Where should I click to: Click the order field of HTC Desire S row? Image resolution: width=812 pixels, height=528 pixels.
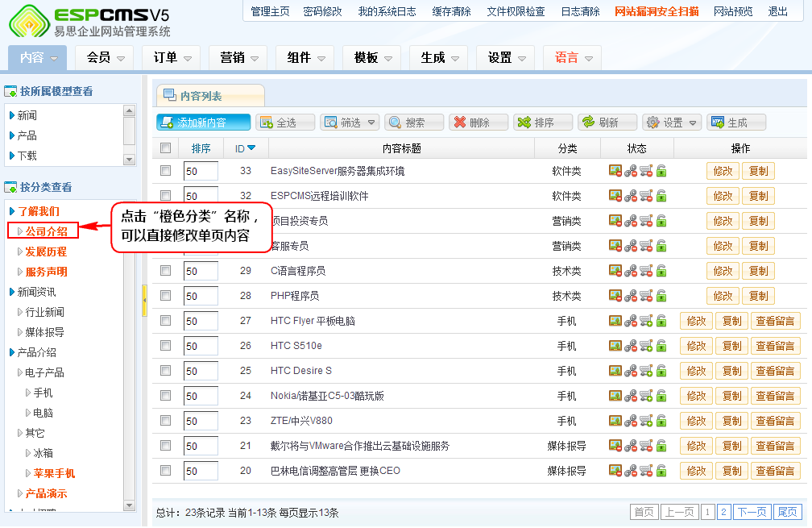pyautogui.click(x=201, y=371)
